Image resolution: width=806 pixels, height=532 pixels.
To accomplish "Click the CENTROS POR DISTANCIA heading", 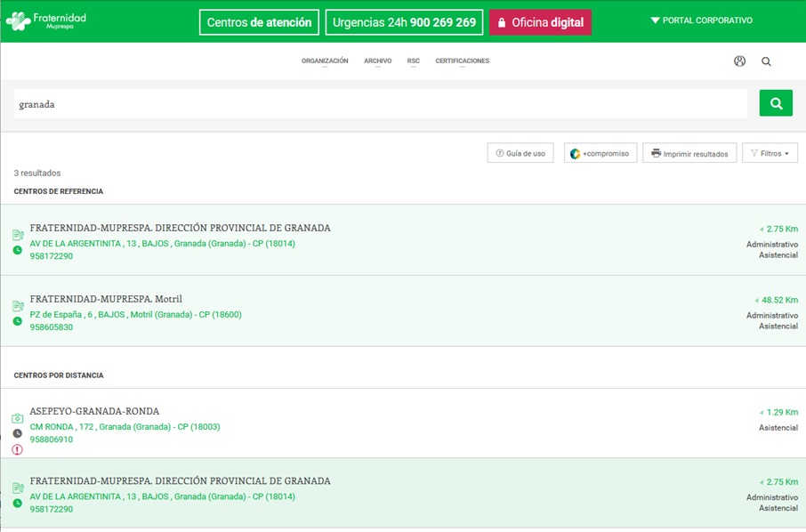I will (59, 375).
